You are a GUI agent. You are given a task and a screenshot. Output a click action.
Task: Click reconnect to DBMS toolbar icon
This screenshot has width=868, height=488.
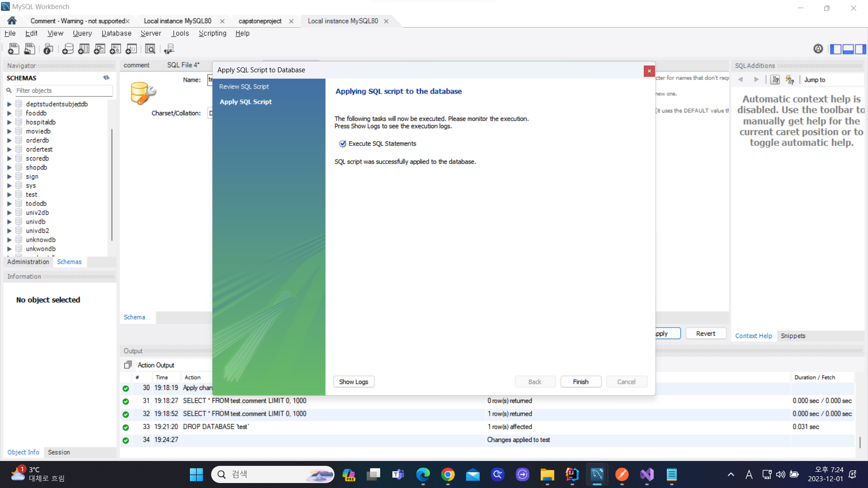point(169,49)
